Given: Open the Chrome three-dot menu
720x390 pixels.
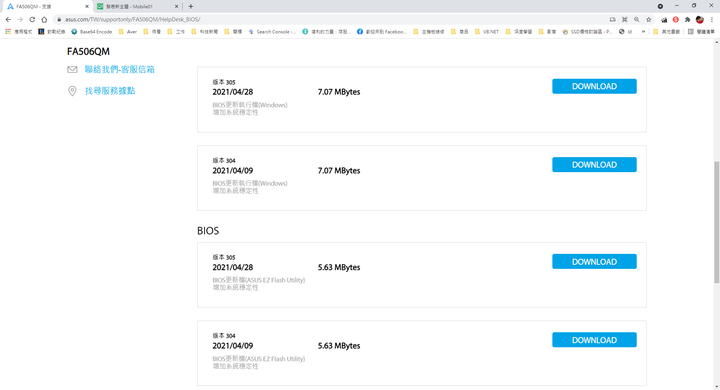Looking at the screenshot, I should pyautogui.click(x=712, y=20).
